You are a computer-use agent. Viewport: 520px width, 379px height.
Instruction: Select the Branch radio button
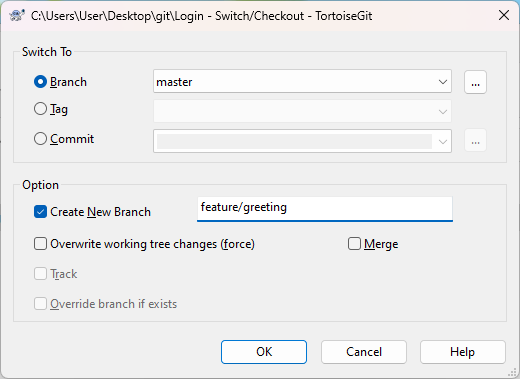point(40,82)
